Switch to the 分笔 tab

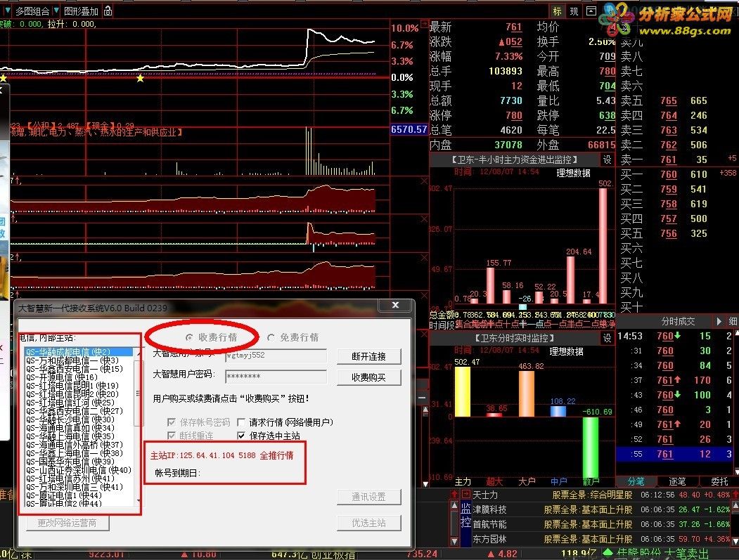(636, 481)
